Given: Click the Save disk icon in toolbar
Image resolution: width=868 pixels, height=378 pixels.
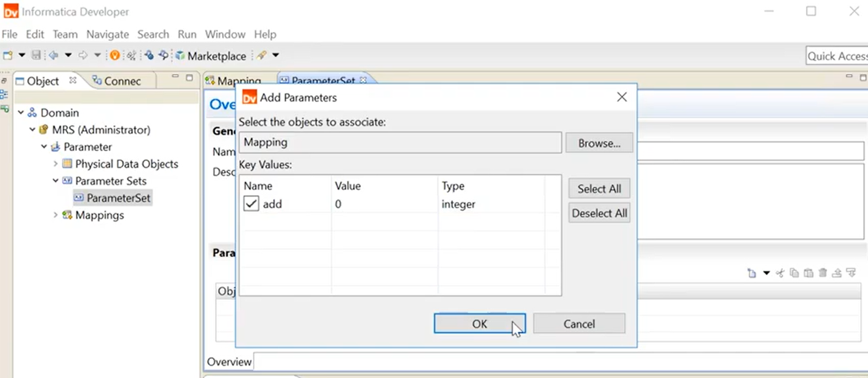Looking at the screenshot, I should click(36, 55).
